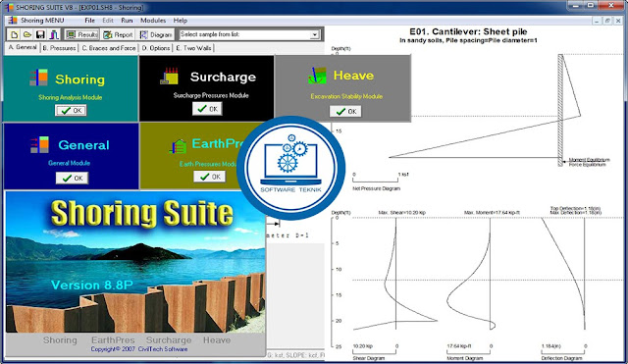Click the General module icon

click(x=39, y=144)
